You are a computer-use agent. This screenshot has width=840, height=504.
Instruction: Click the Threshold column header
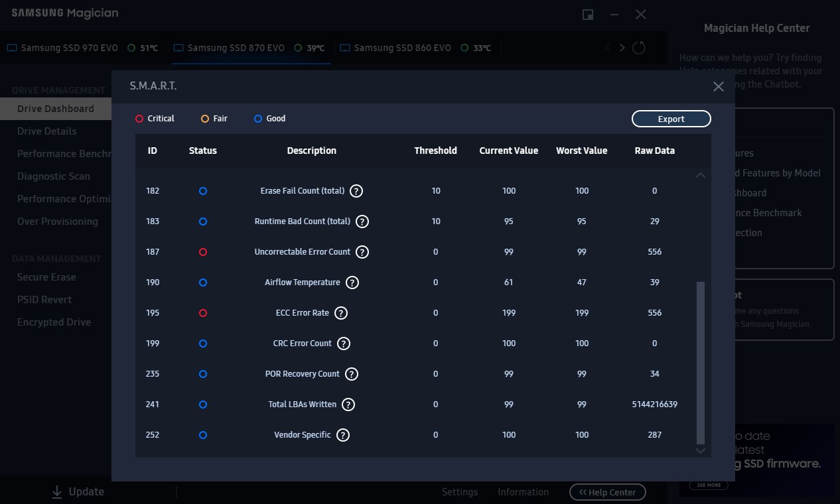coord(436,151)
